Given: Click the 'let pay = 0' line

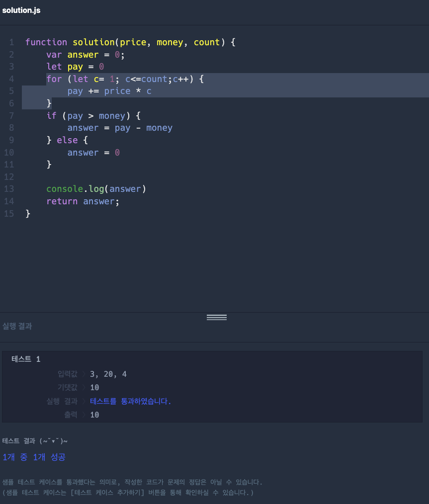Looking at the screenshot, I should 75,67.
